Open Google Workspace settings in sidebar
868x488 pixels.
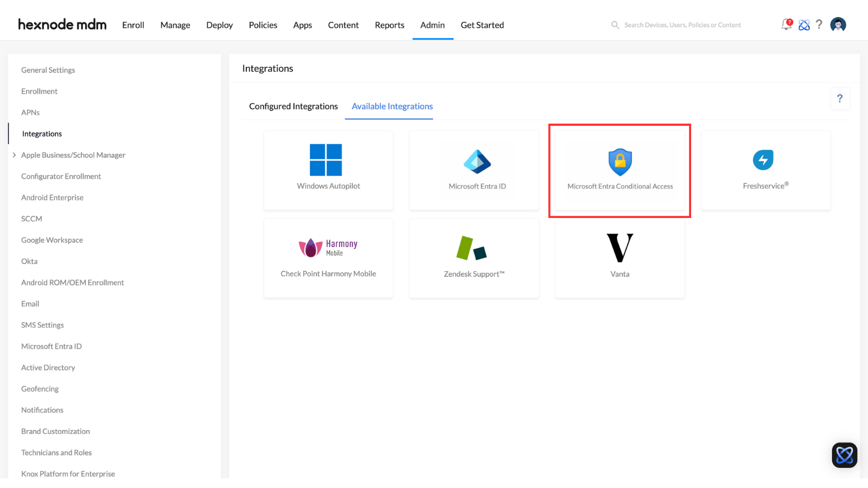[52, 240]
